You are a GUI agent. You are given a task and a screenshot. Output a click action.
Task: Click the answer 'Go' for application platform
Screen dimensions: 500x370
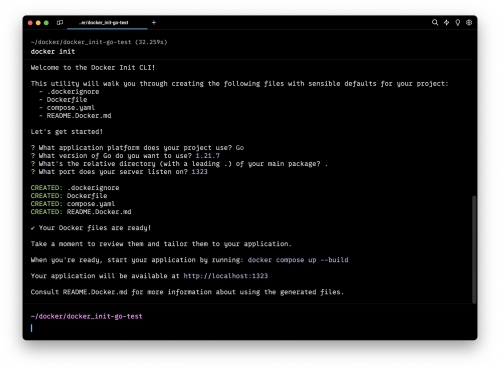point(240,148)
